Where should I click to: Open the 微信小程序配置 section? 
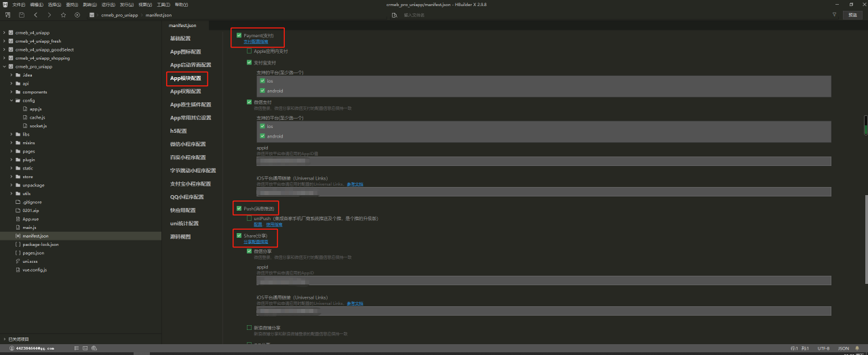(188, 144)
